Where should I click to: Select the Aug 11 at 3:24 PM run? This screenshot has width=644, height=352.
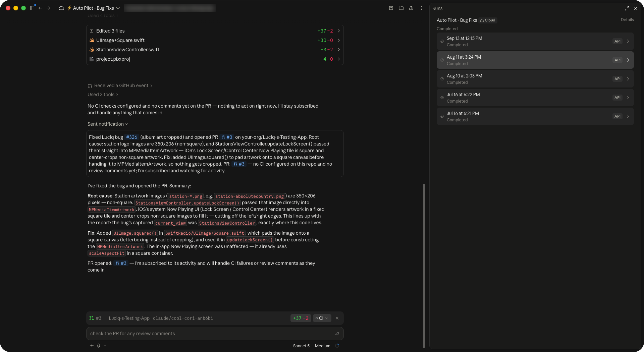tap(535, 60)
